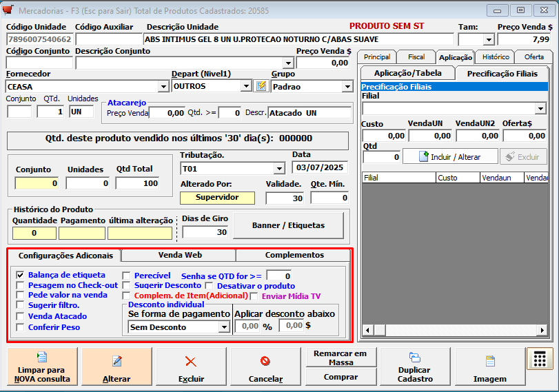Click the Banner / Etiquetas button

click(x=288, y=225)
